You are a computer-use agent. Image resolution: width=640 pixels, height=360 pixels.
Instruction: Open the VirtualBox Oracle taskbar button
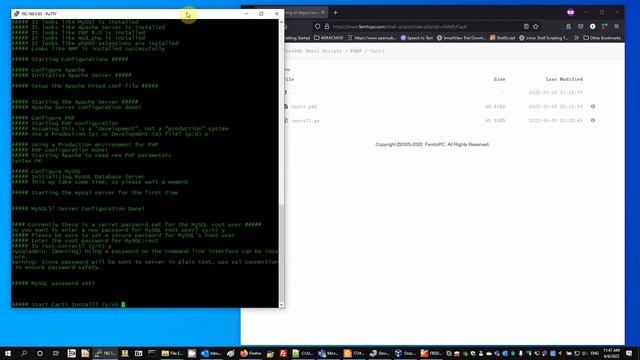pos(405,353)
